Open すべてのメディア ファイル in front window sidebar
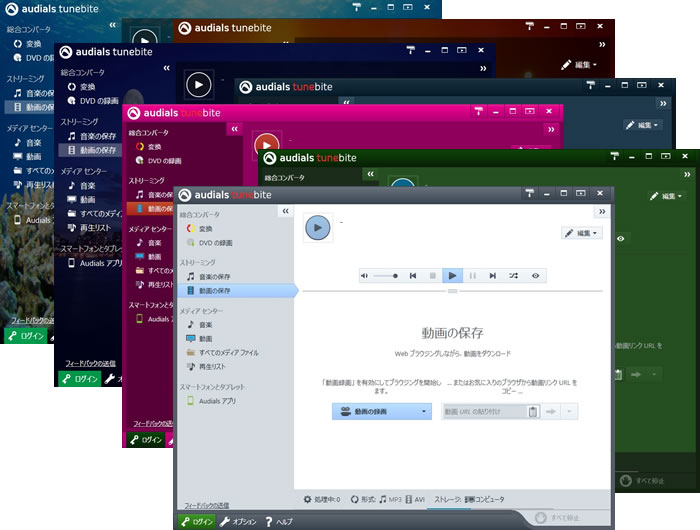Screen dimensions: 700x530 coord(222,353)
